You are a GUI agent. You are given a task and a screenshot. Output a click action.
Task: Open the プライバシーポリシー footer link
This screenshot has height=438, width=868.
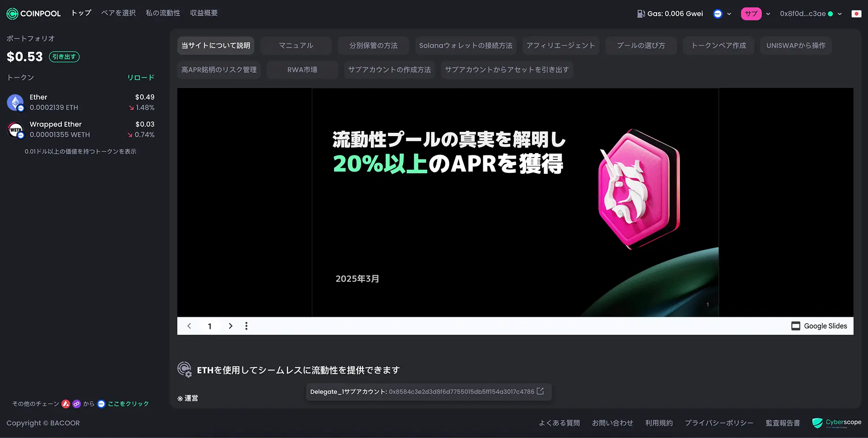pos(719,423)
